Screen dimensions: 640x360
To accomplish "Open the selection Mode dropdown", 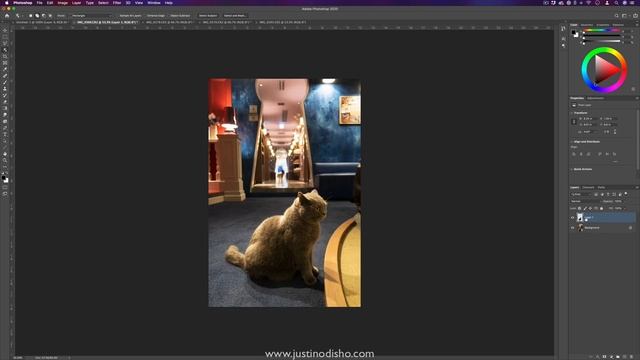I will click(x=91, y=16).
